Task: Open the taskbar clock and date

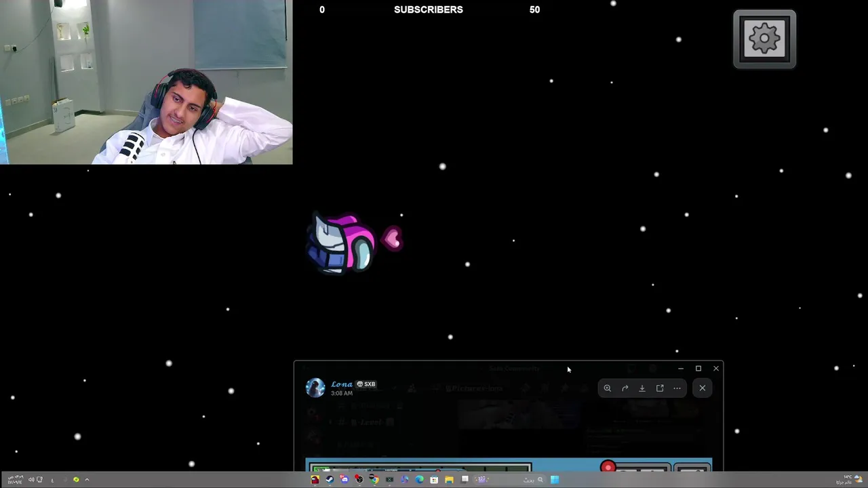Action: tap(15, 480)
